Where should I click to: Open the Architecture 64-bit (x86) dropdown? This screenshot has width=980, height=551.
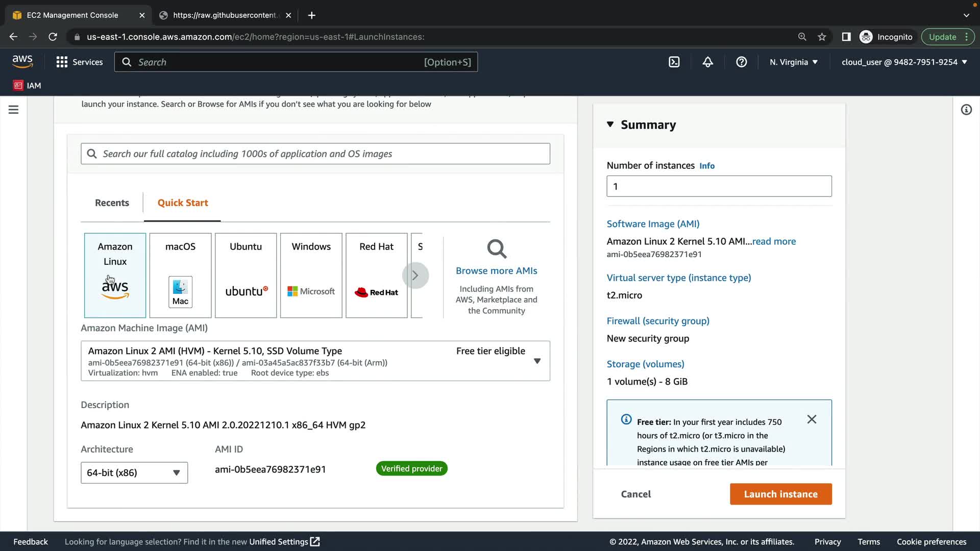coord(134,472)
